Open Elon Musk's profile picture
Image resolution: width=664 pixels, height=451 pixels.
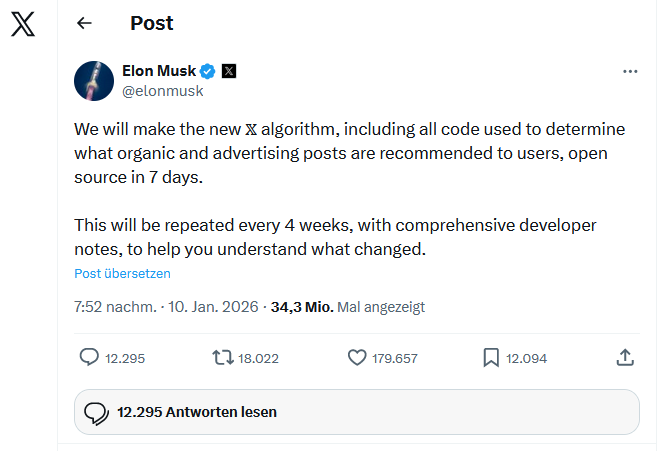93,80
